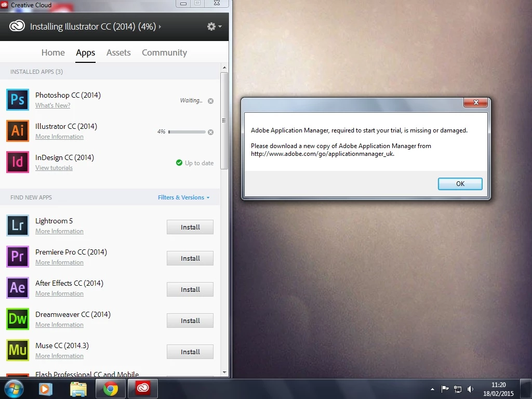
Task: Click the apps list scrollbar thumb
Action: coord(224,121)
